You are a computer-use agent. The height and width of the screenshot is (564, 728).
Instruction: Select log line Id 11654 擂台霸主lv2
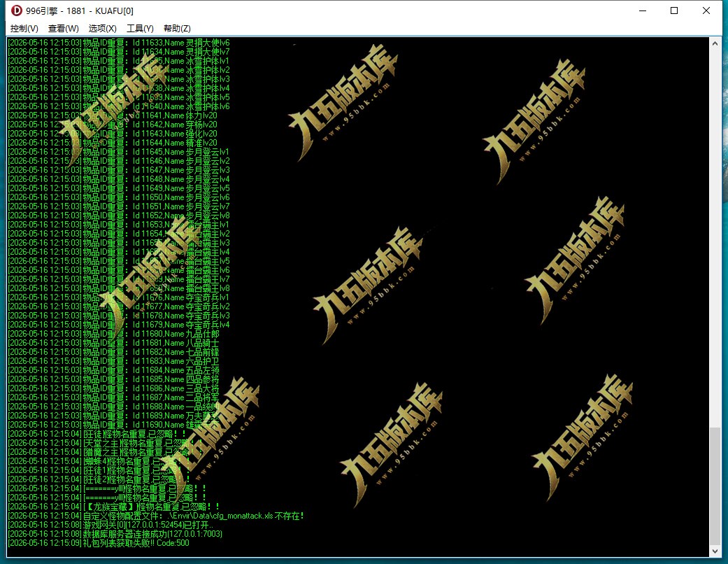[119, 234]
